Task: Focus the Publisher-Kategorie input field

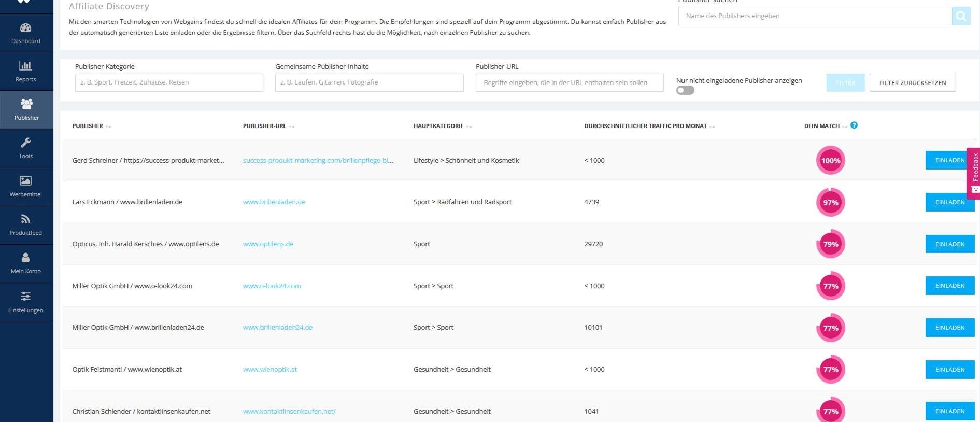Action: coord(169,82)
